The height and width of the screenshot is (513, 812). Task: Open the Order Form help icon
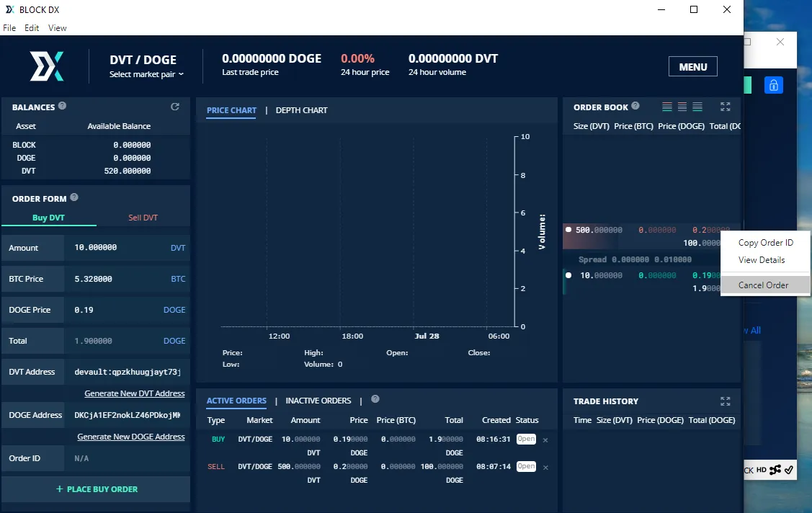[x=74, y=197]
